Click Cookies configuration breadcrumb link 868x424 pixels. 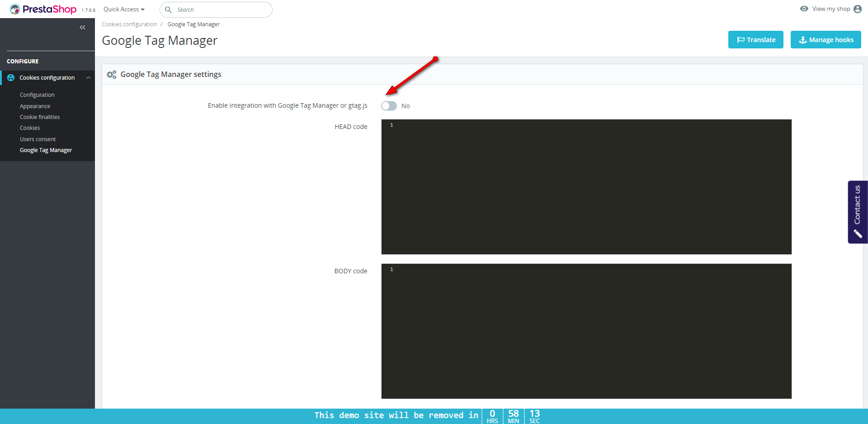pyautogui.click(x=129, y=24)
